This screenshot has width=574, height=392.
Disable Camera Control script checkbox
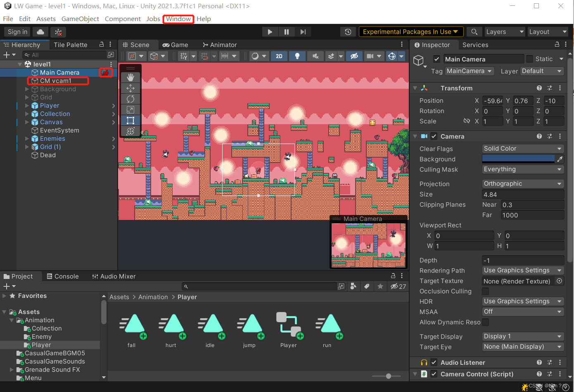434,374
